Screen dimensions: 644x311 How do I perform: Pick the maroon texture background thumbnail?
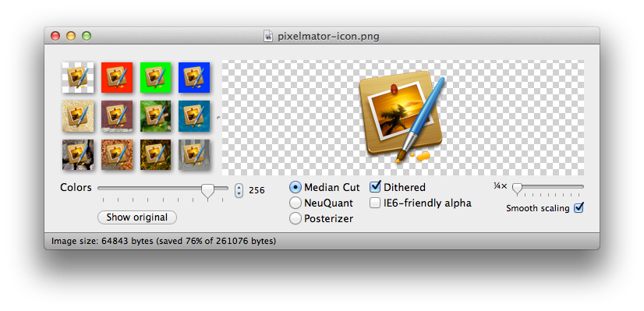tap(117, 116)
